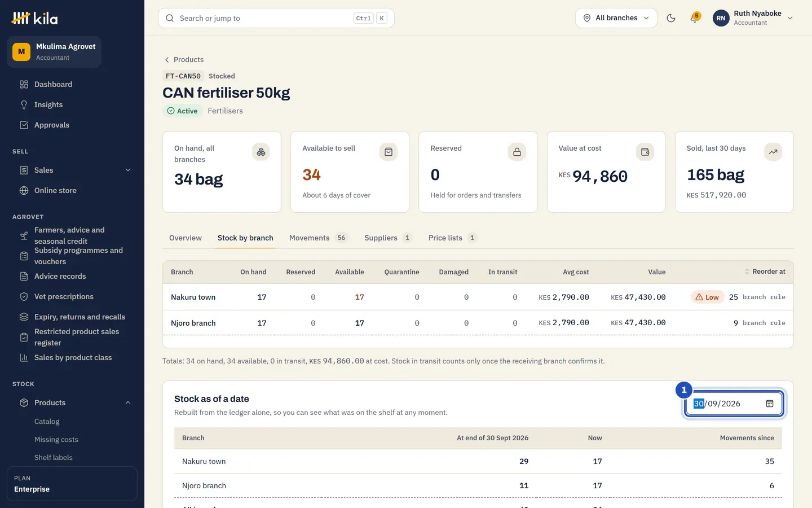Click the Sales by product class chart icon
812x508 pixels.
click(24, 358)
